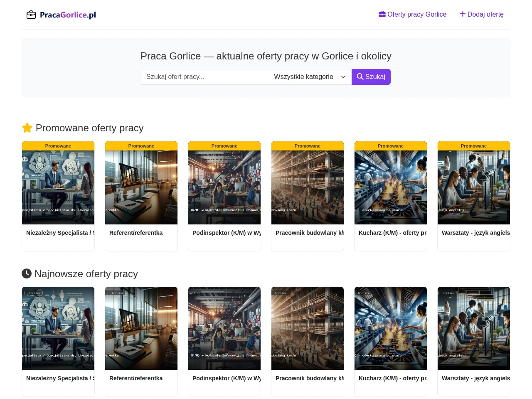Open newest Warsztaty język angielski image
This screenshot has width=532, height=399.
click(x=474, y=328)
